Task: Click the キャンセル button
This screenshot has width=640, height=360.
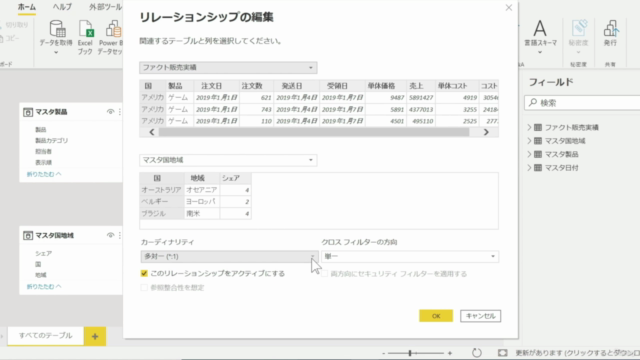Action: click(480, 316)
